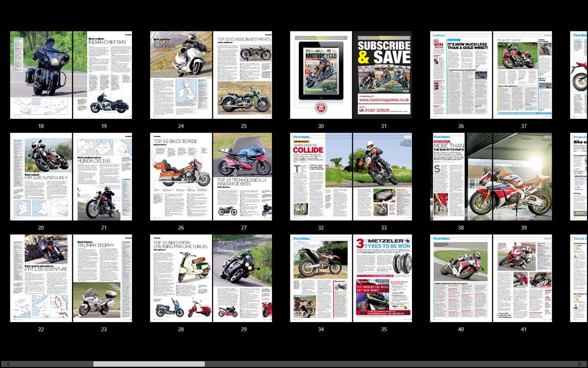
Task: Click the page number label '40'
Action: point(461,329)
